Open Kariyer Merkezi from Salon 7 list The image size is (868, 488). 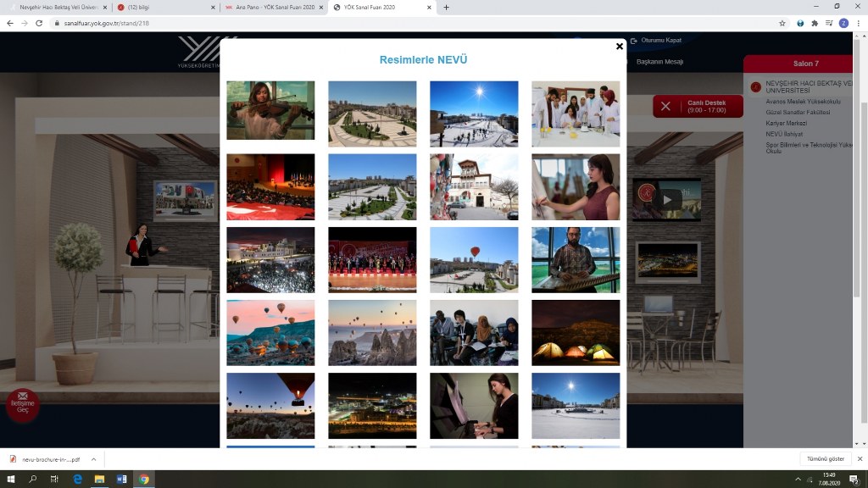tap(786, 124)
